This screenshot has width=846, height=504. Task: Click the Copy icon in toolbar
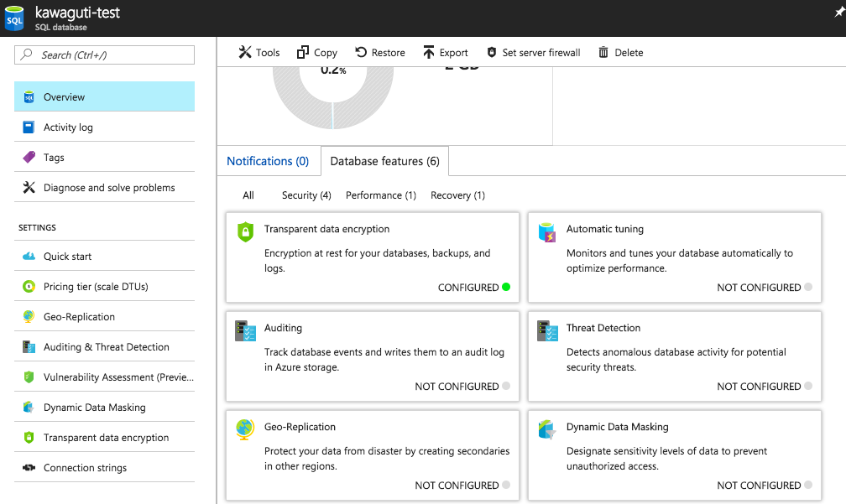click(303, 52)
